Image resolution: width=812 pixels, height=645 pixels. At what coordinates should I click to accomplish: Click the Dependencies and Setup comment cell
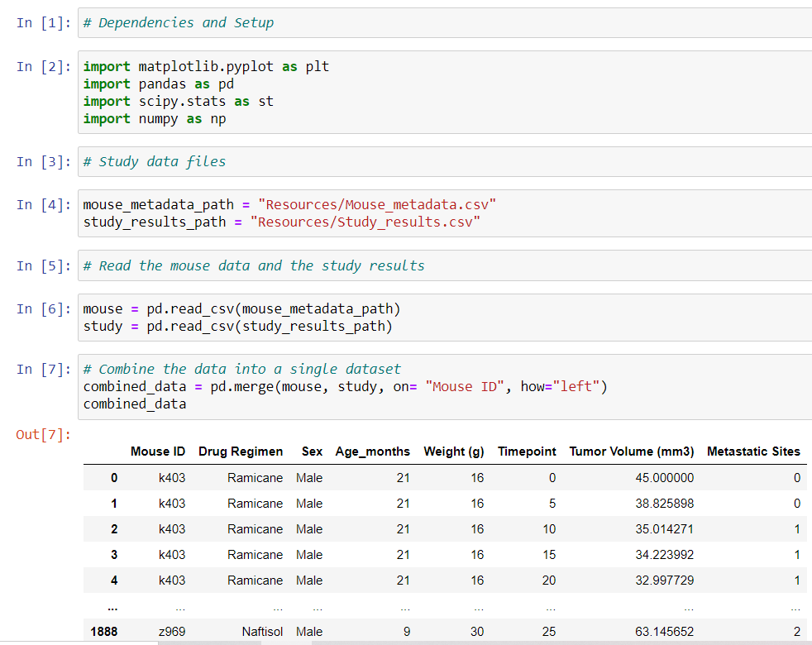click(x=445, y=23)
